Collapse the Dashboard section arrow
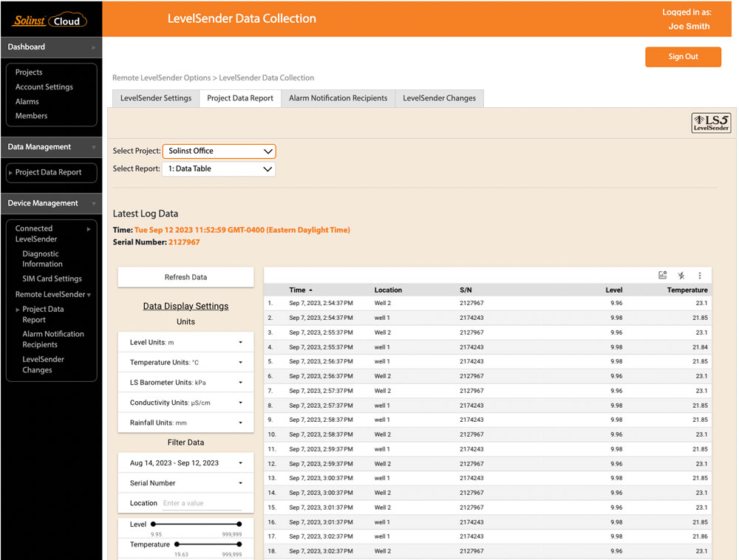739x560 pixels. tap(93, 47)
